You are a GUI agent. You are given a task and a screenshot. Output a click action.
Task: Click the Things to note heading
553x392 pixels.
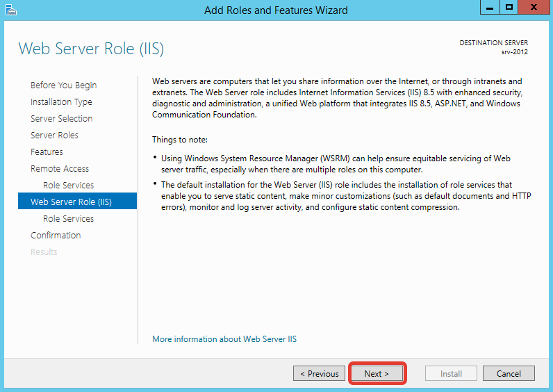point(180,140)
